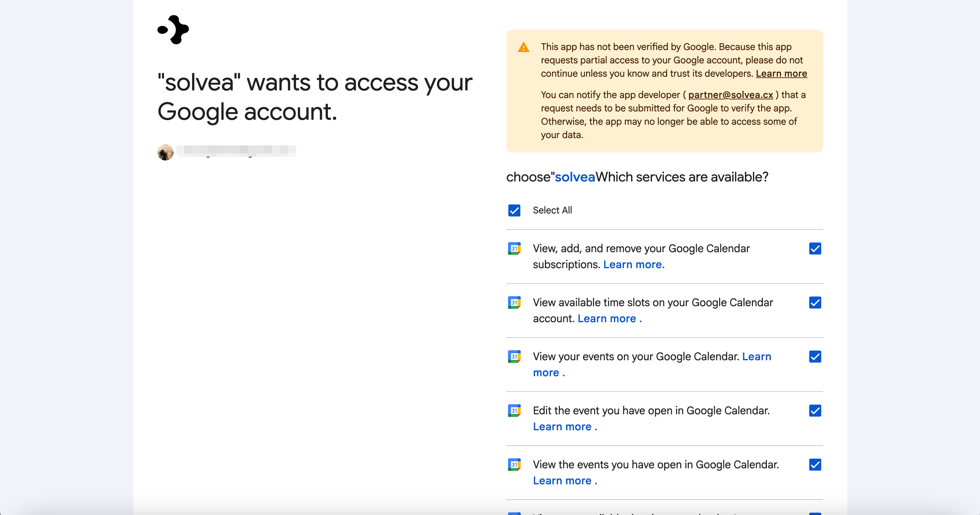Click Calendar icon beside view open events
The height and width of the screenshot is (515, 980).
tap(514, 465)
